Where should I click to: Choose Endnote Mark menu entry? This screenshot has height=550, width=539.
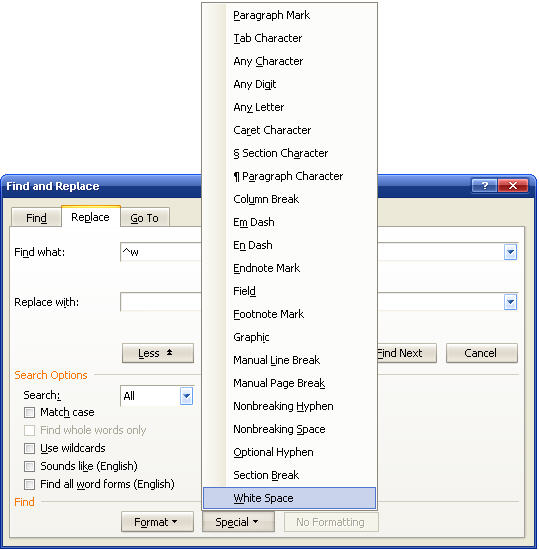[289, 268]
